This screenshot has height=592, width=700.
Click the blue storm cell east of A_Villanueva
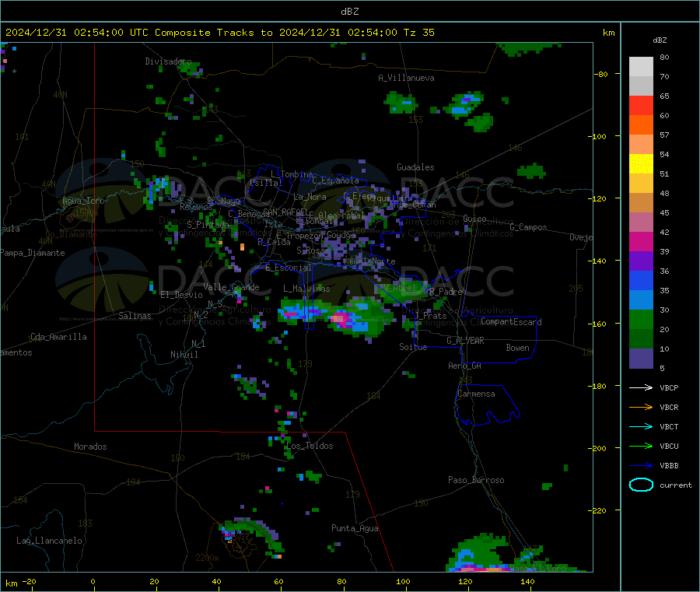[465, 104]
